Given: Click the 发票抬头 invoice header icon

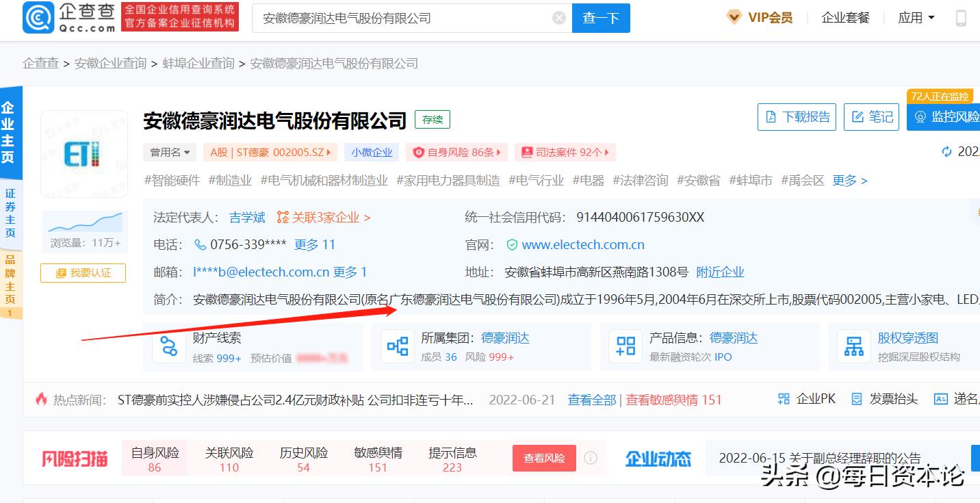Looking at the screenshot, I should (x=856, y=398).
